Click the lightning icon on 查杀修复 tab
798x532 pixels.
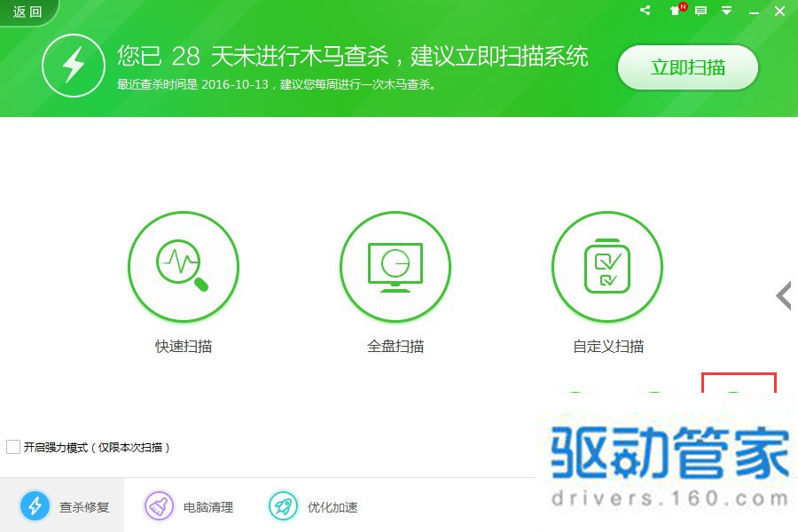point(35,506)
